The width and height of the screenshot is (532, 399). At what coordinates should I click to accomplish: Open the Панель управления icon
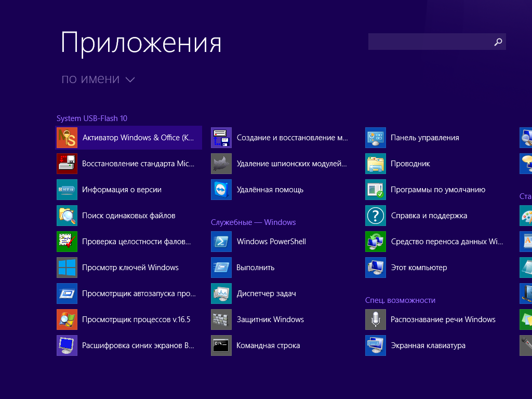coord(376,138)
